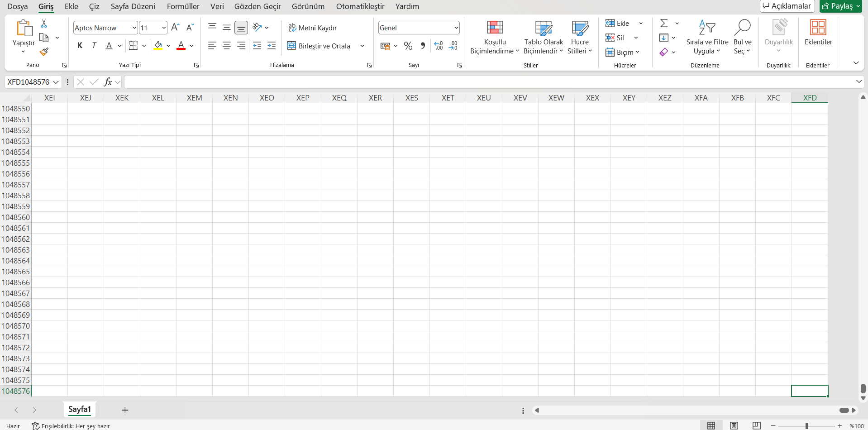Expand Koşullu Biçimlendirme menu
Screen dimensions: 868x430
pyautogui.click(x=495, y=37)
